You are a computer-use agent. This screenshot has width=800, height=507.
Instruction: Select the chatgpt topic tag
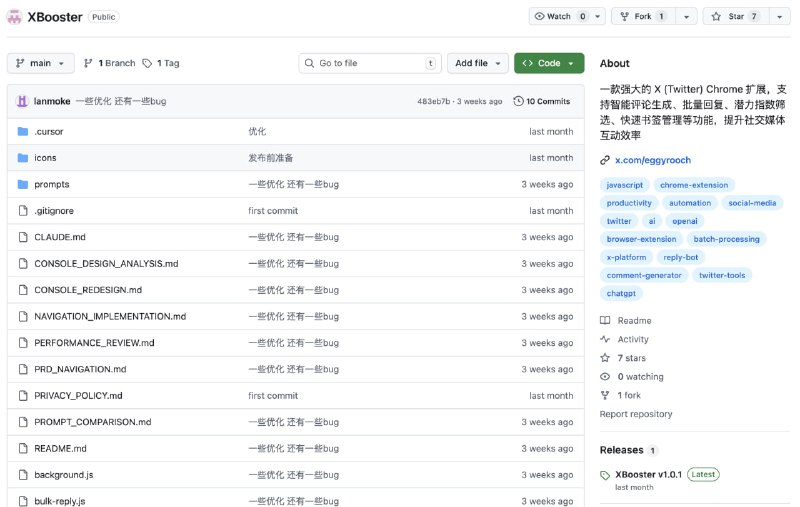coord(621,293)
